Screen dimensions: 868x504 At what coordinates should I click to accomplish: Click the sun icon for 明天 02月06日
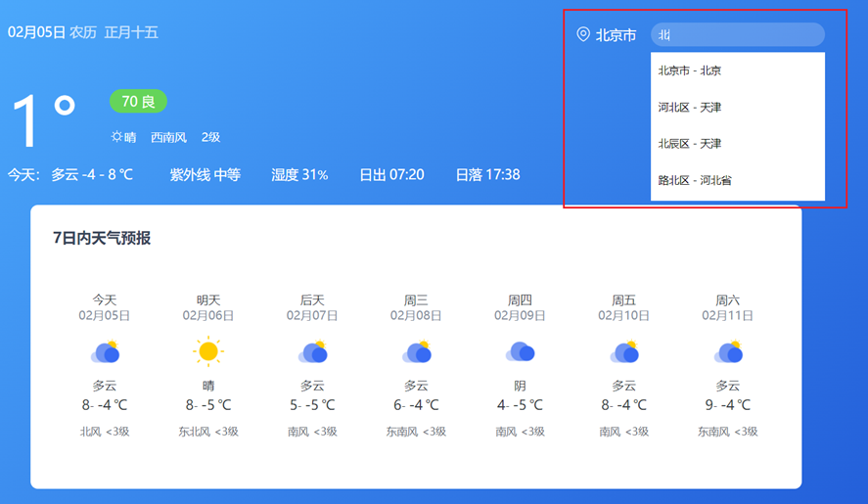coord(208,351)
